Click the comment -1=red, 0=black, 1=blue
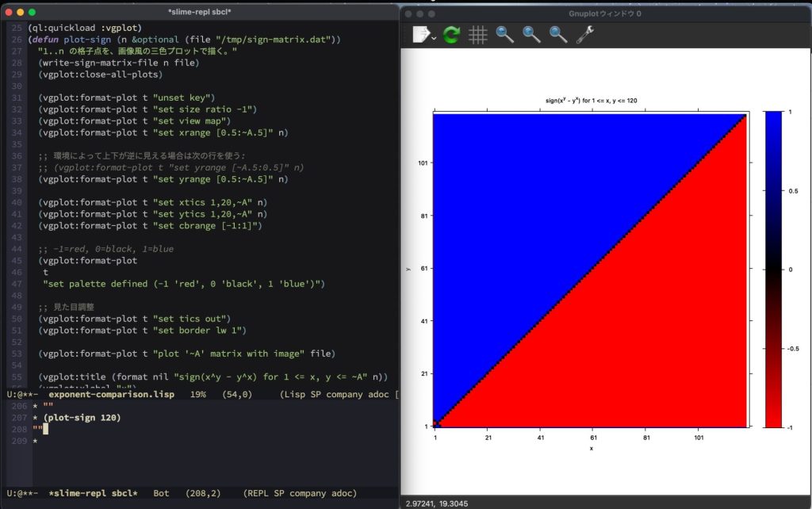 pyautogui.click(x=105, y=249)
